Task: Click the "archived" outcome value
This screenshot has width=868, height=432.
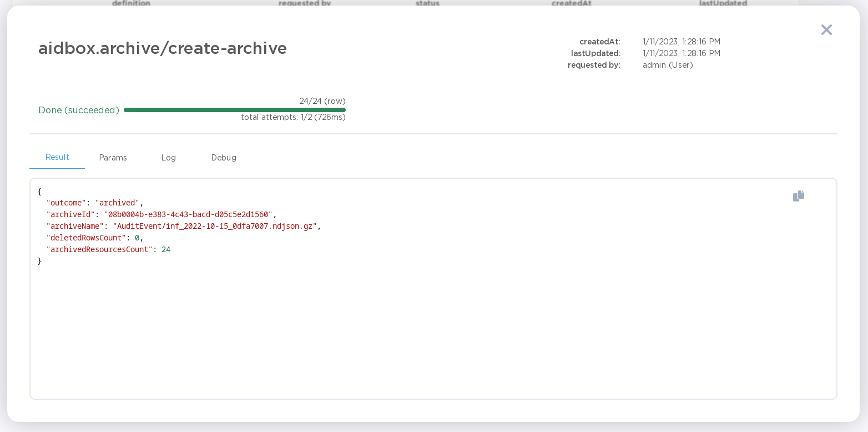Action: tap(117, 203)
